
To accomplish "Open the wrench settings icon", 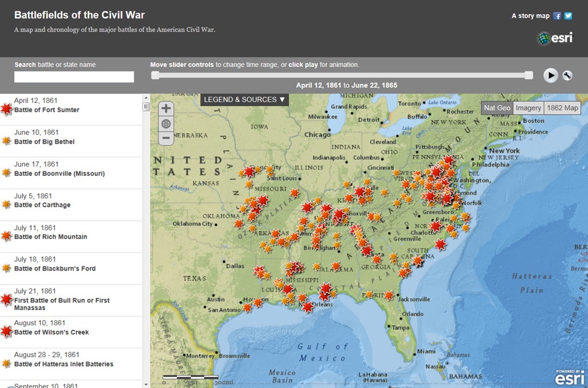I will pos(567,75).
